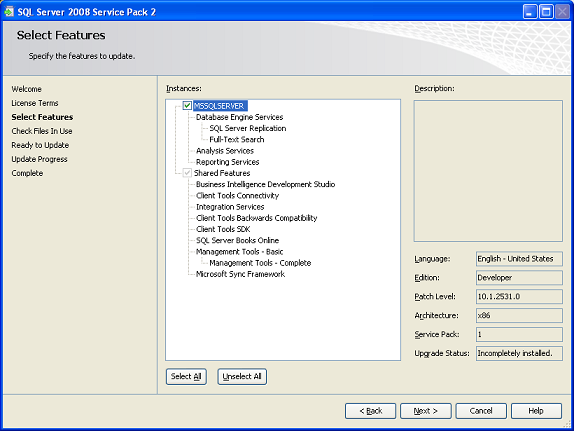The image size is (574, 431).
Task: Minimize the Service Pack 2 window
Action: [530, 12]
